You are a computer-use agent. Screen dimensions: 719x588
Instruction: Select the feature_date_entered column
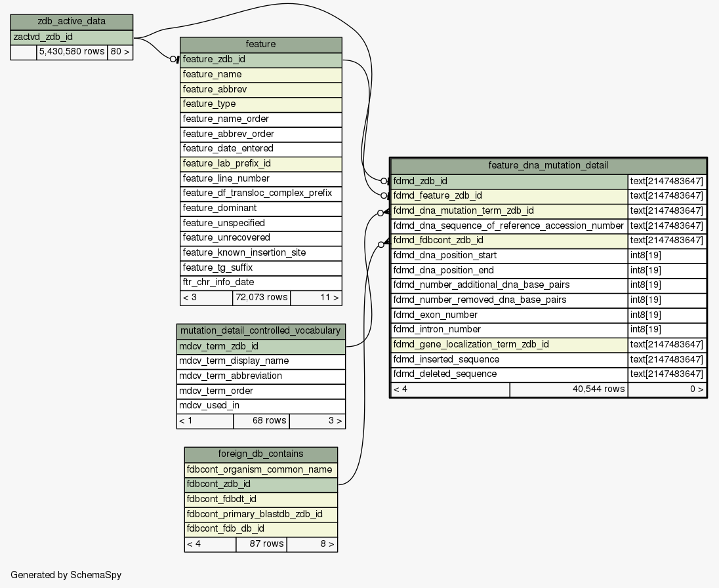click(261, 149)
